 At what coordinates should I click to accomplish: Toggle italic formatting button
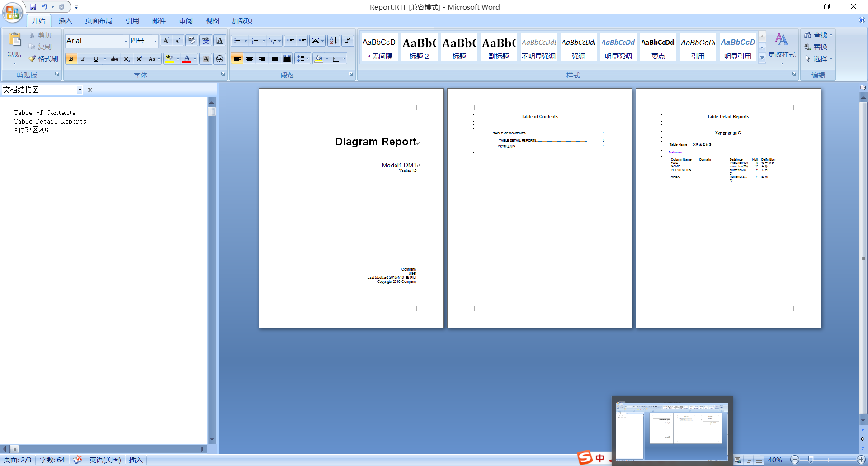(x=83, y=59)
